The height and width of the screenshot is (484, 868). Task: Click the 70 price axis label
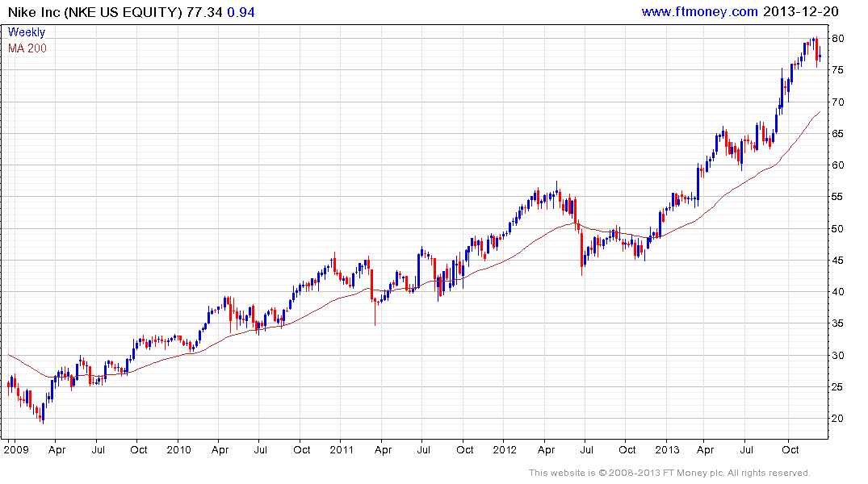[x=837, y=102]
